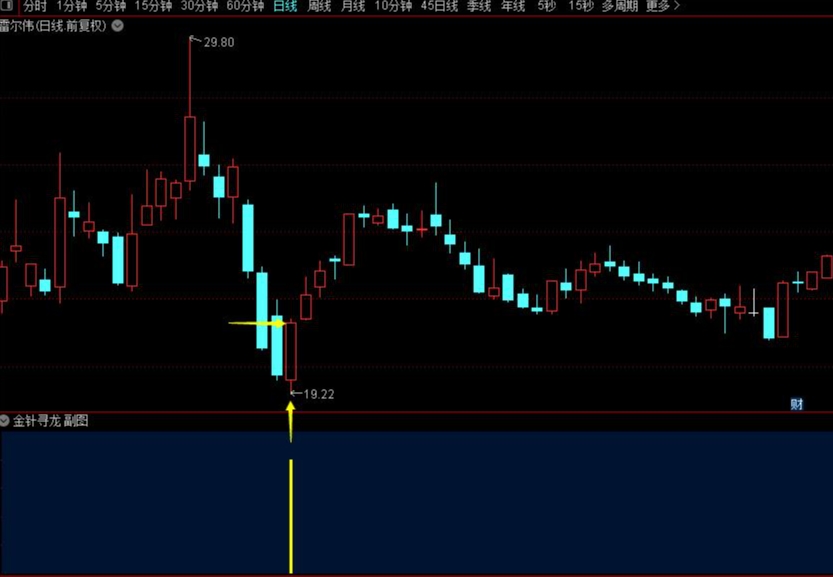Select the 30分钟 period tab
Image resolution: width=833 pixels, height=577 pixels.
[199, 6]
